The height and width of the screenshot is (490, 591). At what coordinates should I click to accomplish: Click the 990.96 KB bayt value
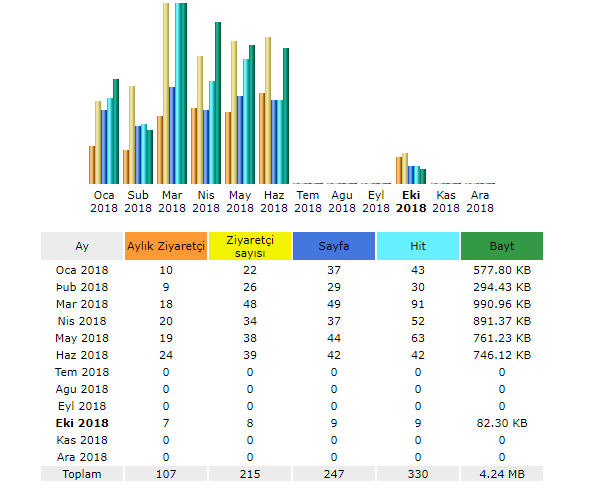pyautogui.click(x=502, y=304)
